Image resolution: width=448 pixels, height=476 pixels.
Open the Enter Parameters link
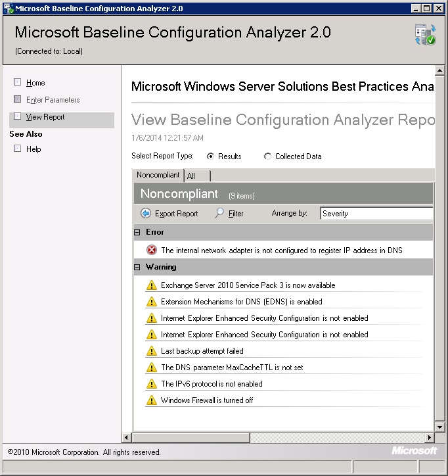(53, 100)
